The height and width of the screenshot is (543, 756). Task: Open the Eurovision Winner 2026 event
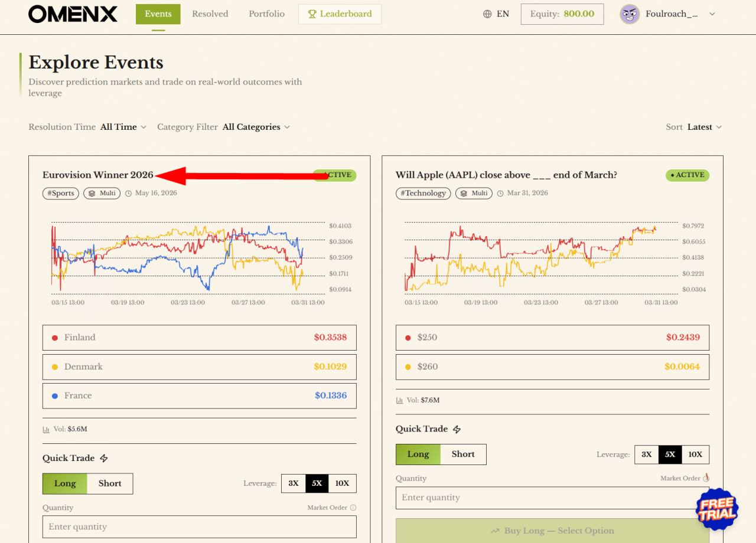(x=98, y=175)
